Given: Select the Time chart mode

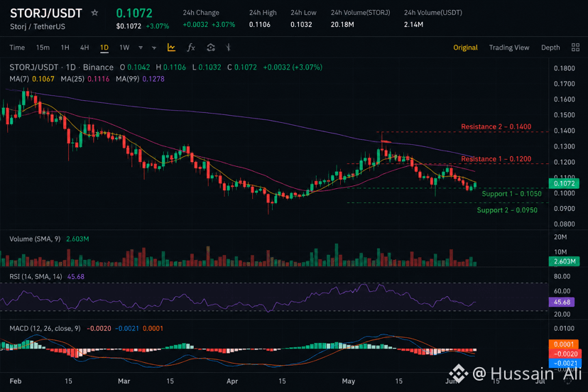Looking at the screenshot, I should click(x=17, y=48).
